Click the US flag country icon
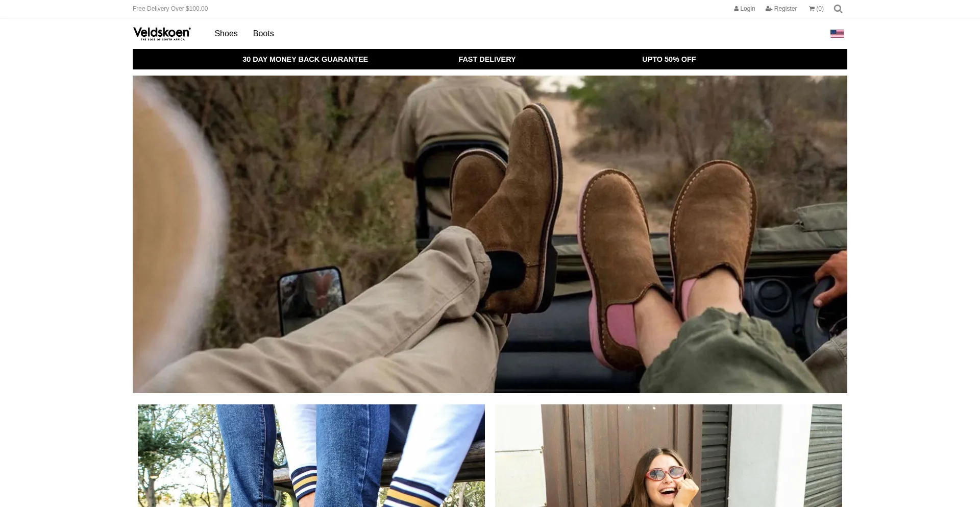The image size is (980, 507). coord(837,34)
